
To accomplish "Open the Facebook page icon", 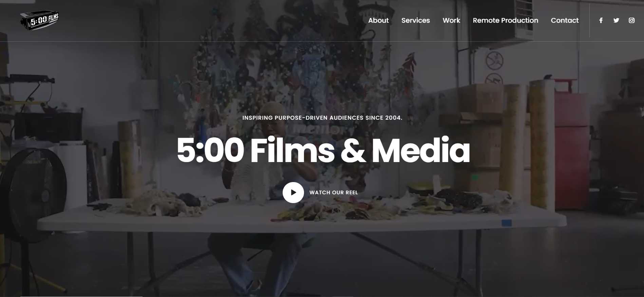I will click(601, 20).
